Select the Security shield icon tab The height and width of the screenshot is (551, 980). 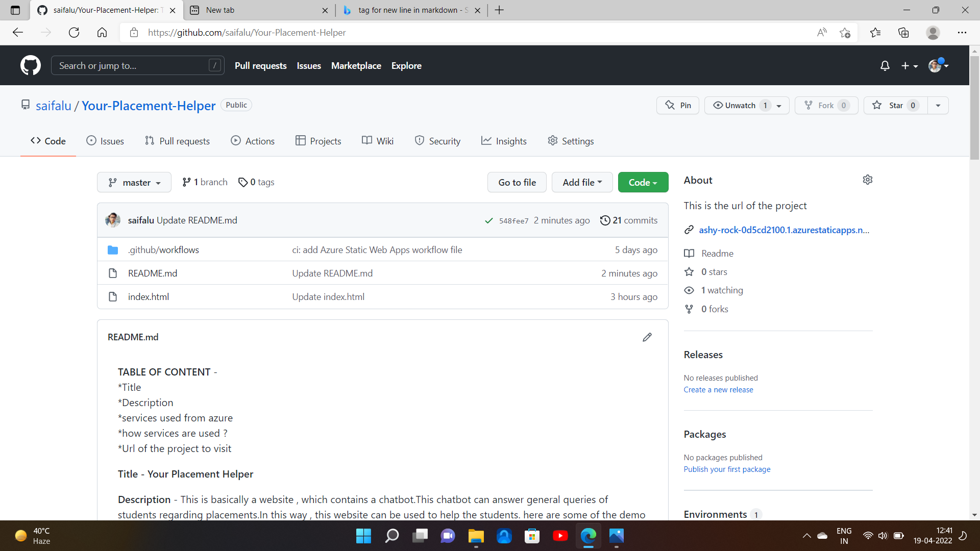pyautogui.click(x=437, y=141)
